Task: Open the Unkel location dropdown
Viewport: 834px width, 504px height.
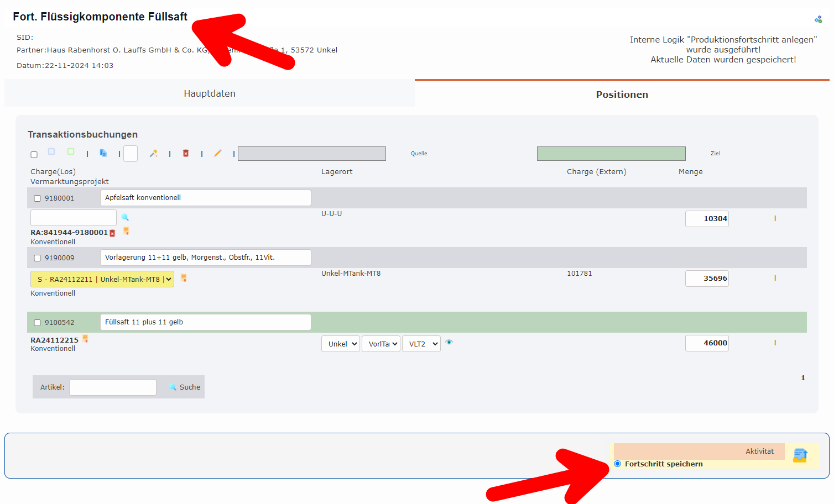Action: pos(340,344)
